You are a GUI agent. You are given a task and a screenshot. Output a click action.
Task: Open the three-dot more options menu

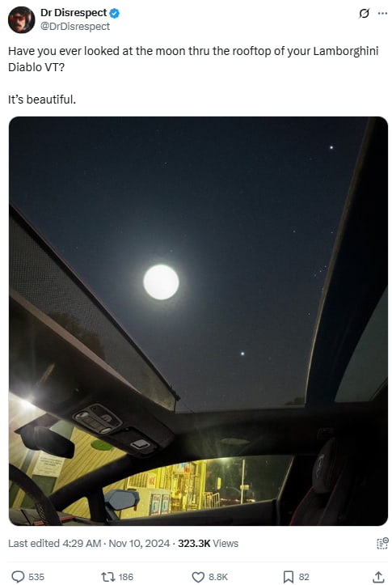click(382, 14)
